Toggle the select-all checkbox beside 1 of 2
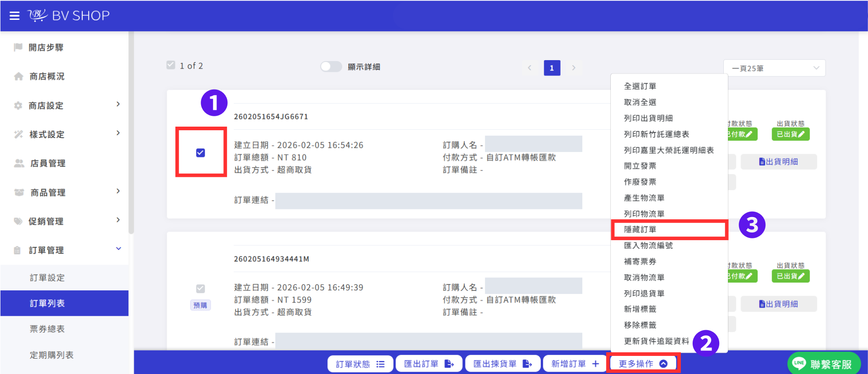The height and width of the screenshot is (374, 868). (171, 65)
